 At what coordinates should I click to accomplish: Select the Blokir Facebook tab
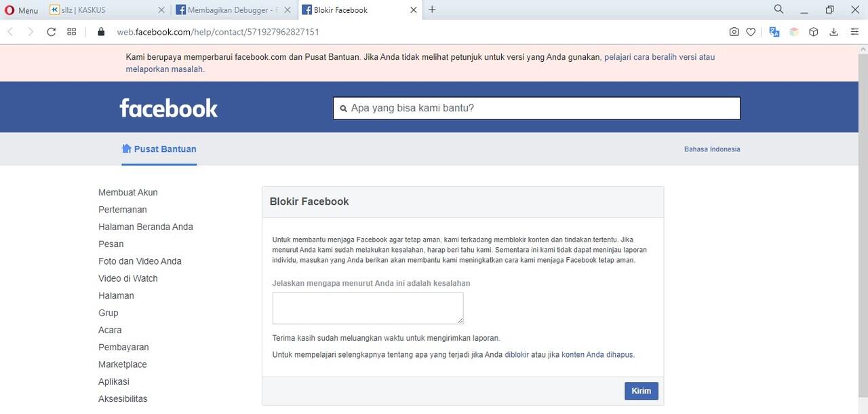(x=359, y=10)
